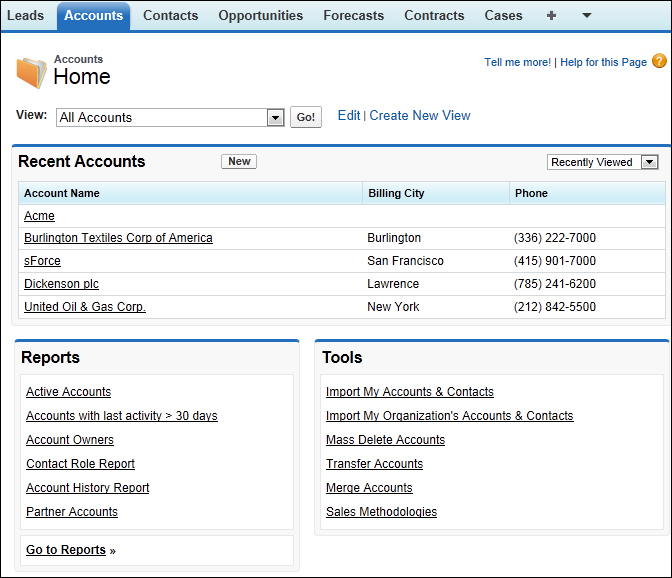The height and width of the screenshot is (578, 672).
Task: Open the Active Accounts report
Action: point(68,392)
